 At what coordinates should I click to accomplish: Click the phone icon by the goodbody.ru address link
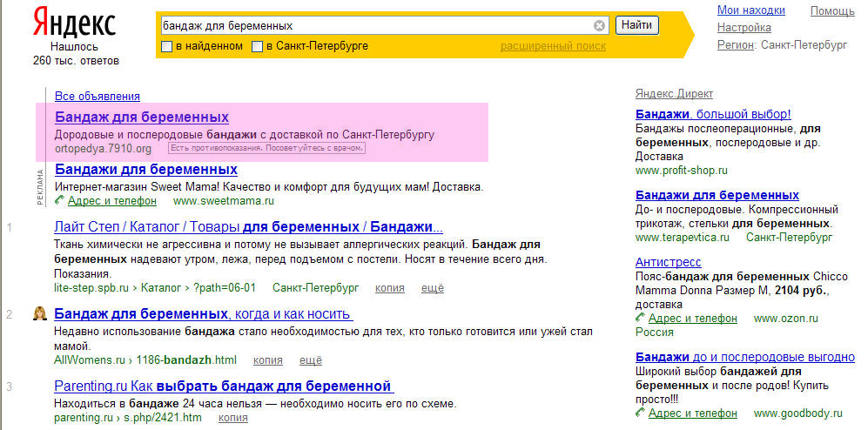[641, 413]
